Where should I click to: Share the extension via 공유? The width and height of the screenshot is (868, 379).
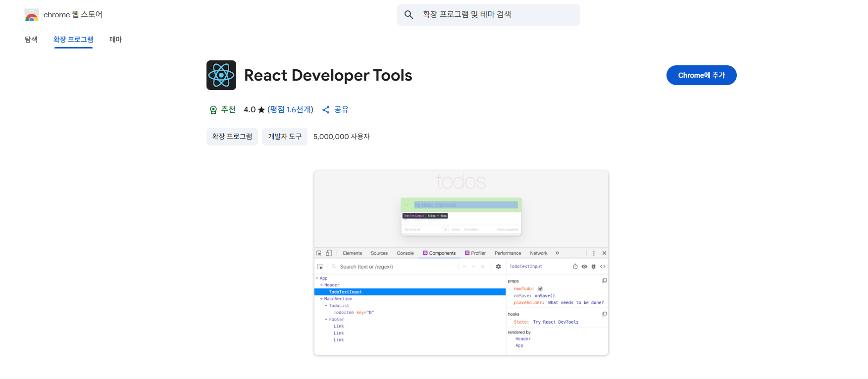pos(335,110)
